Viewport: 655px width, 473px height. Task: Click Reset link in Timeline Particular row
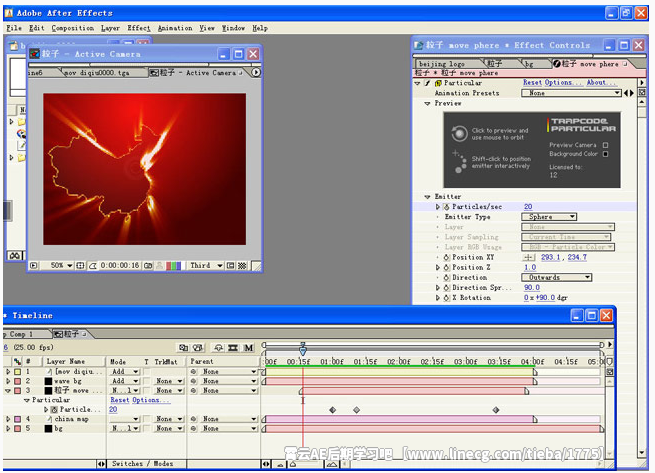pyautogui.click(x=120, y=400)
